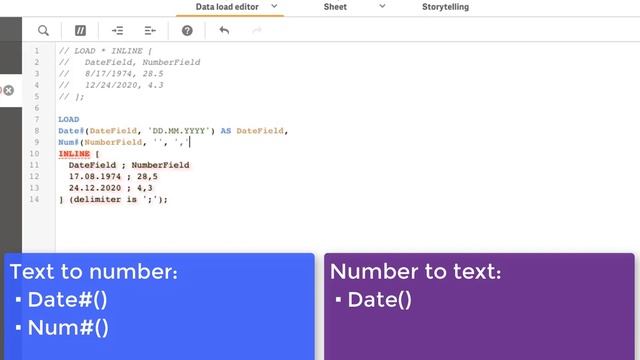Click commented line 8/17/1974, 28.5
640x360 pixels.
pyautogui.click(x=111, y=74)
